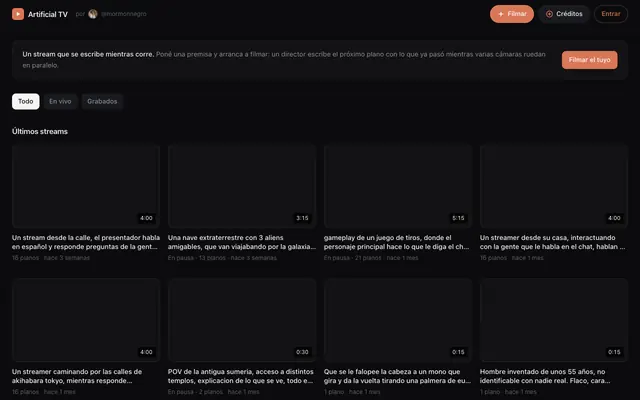
Task: Click title 'gameplay de un juego de tiros'
Action: pyautogui.click(x=396, y=242)
